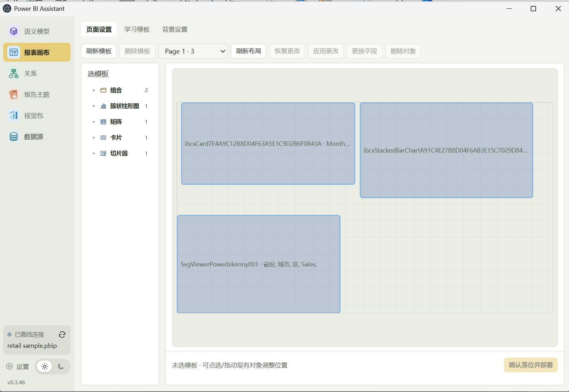This screenshot has height=392, width=569.
Task: Click the 恢复更改 button
Action: 287,51
